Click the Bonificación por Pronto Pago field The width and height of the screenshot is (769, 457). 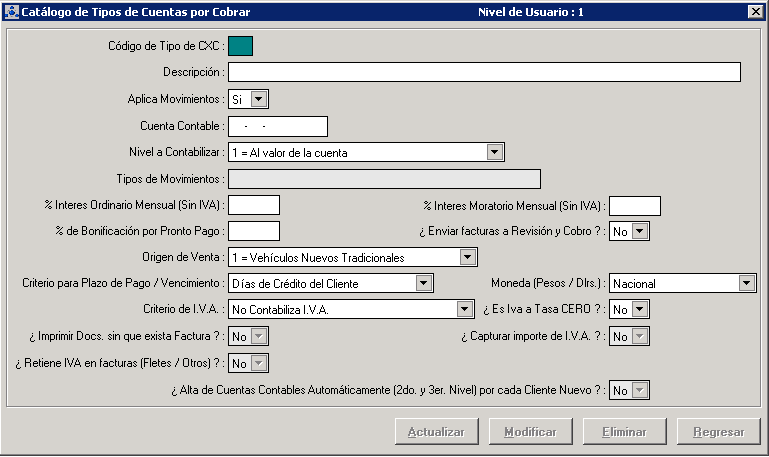point(254,232)
